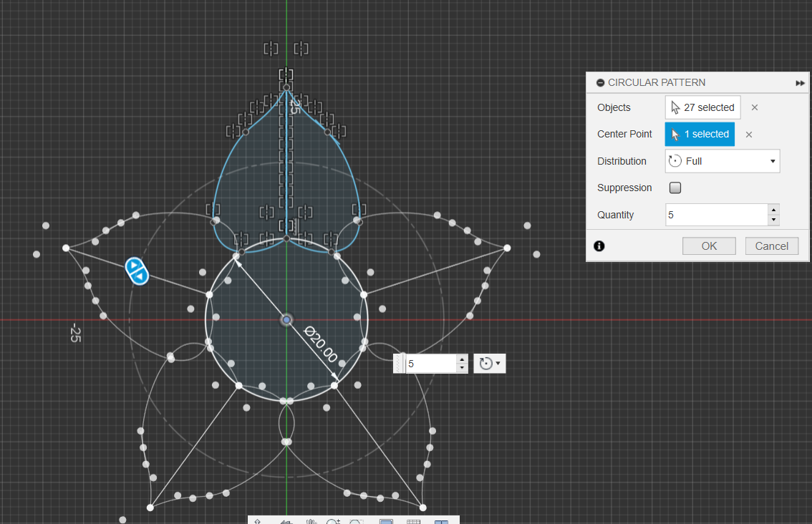Open the on-canvas distribution type dropdown
812x524 pixels.
(490, 364)
